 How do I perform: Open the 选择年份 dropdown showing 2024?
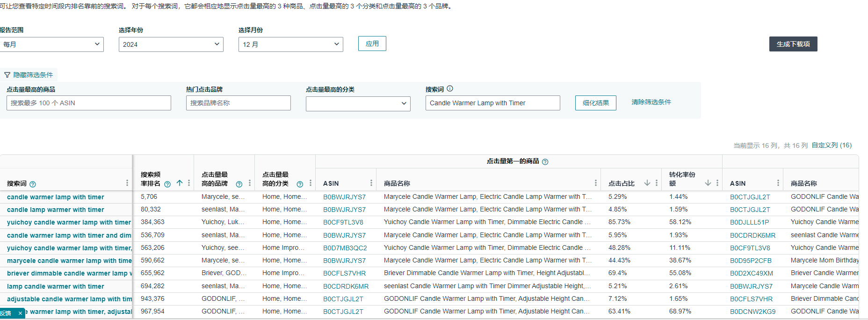[171, 44]
